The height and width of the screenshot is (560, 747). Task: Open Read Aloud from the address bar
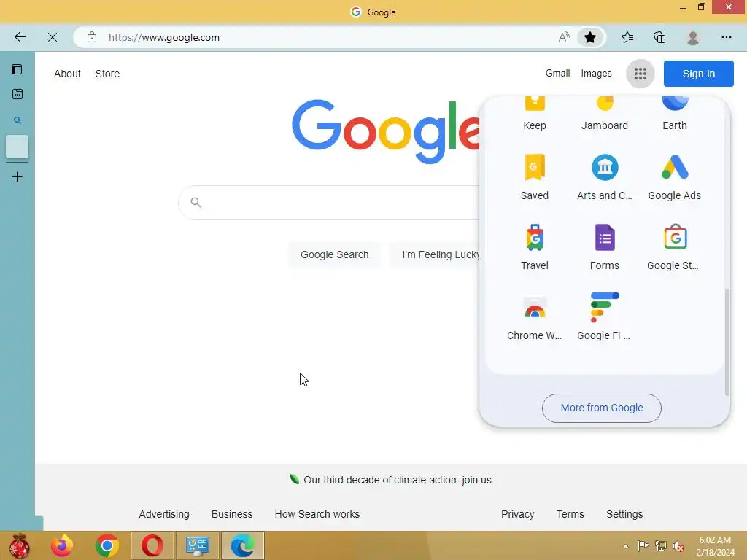coord(564,37)
